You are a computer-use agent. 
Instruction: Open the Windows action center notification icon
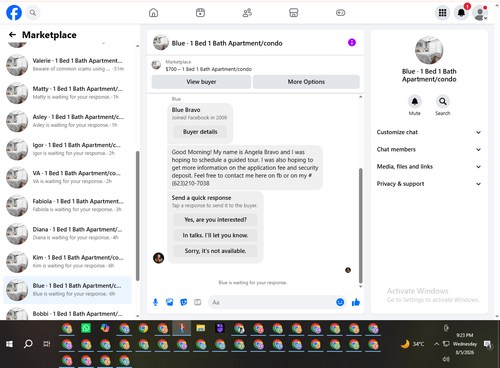pos(488,344)
